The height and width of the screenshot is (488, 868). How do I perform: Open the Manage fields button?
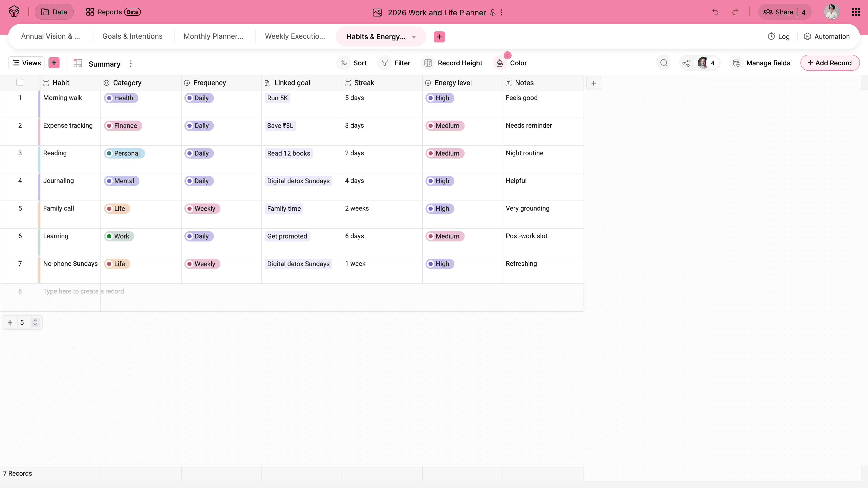click(x=762, y=63)
